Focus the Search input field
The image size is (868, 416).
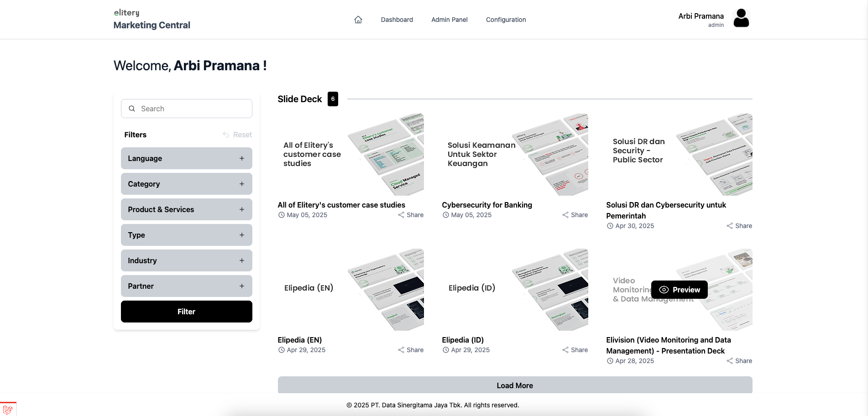coord(187,109)
